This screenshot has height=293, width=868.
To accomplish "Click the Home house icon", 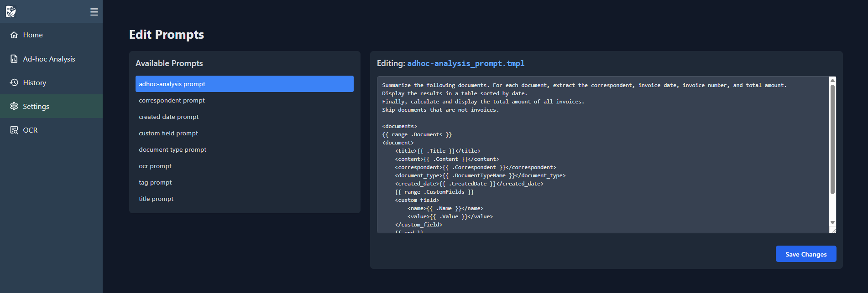I will tap(14, 35).
